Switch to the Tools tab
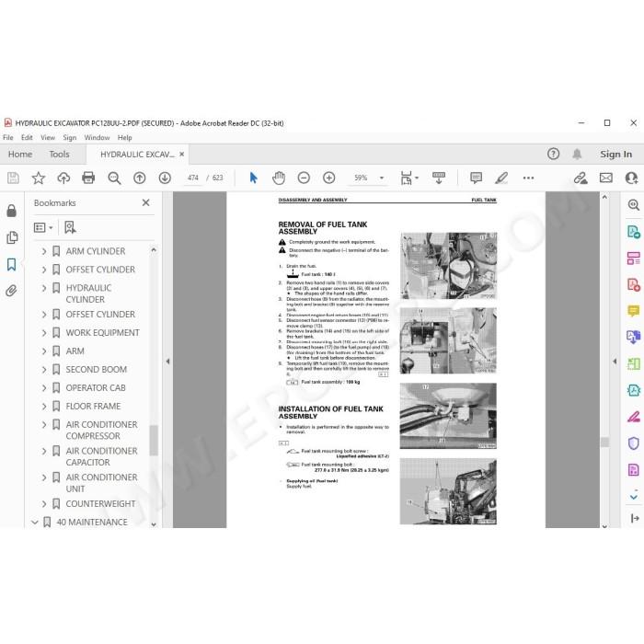The image size is (644, 644). pos(59,154)
